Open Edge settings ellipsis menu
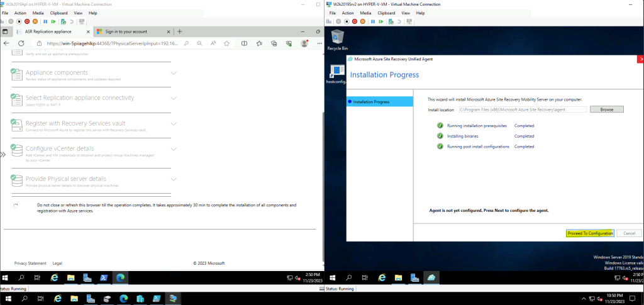 tap(319, 43)
